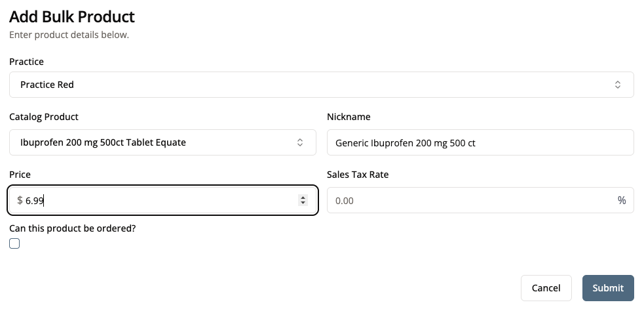Click the Catalog Product label
This screenshot has height=313, width=644.
[44, 117]
